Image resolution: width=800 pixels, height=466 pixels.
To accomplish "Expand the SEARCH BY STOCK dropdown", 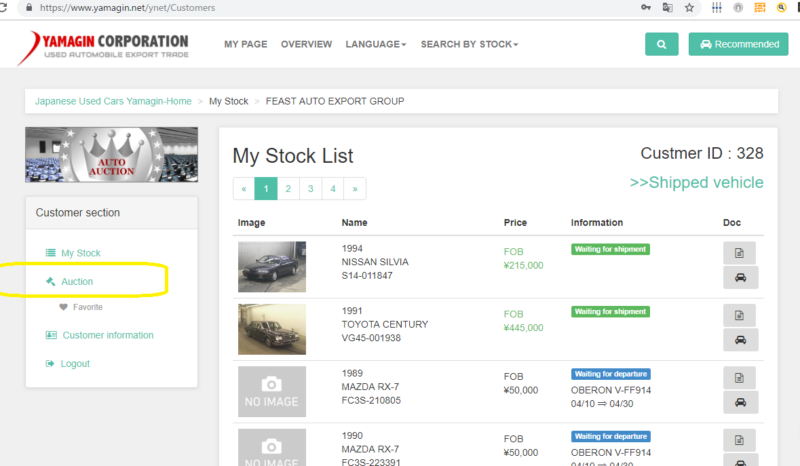I will tap(469, 44).
